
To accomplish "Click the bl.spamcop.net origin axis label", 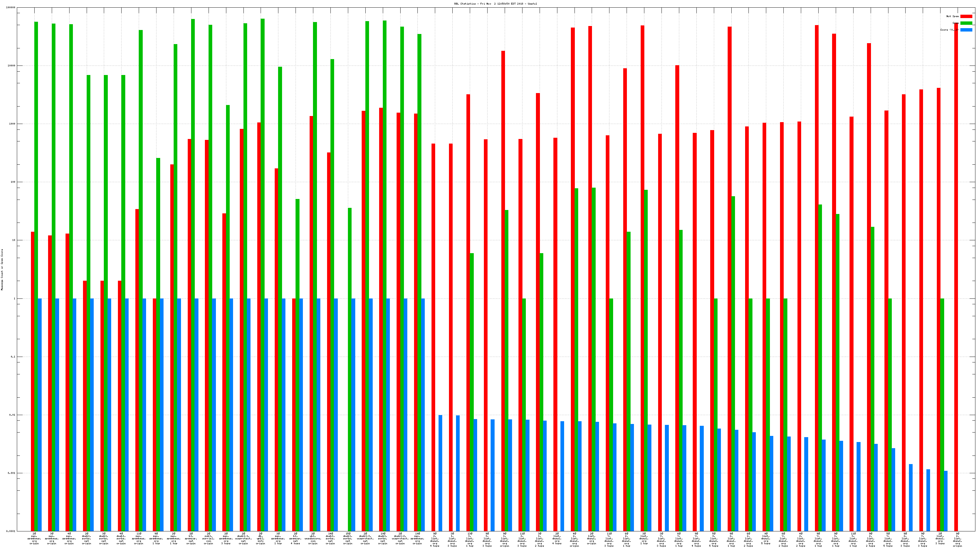I will [x=191, y=538].
